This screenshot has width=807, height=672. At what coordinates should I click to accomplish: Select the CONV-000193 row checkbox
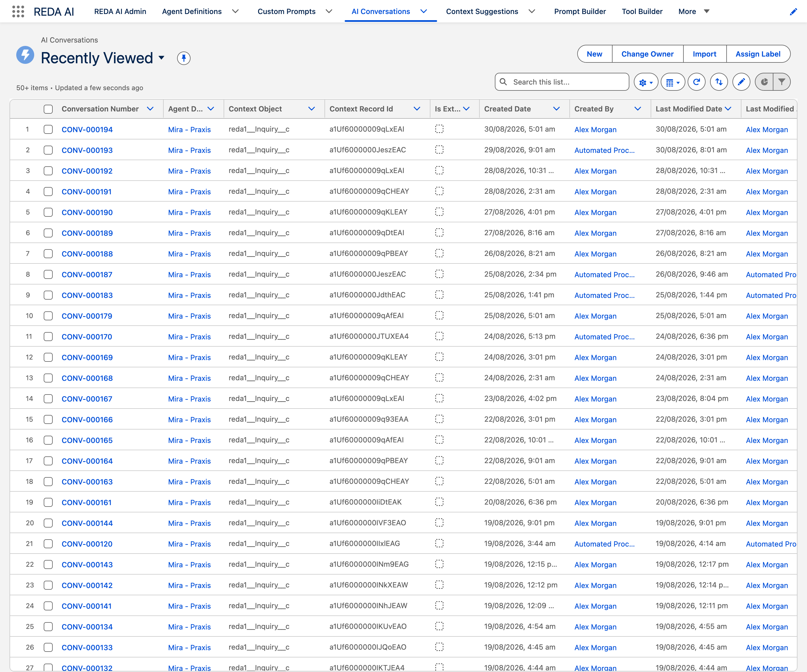48,150
